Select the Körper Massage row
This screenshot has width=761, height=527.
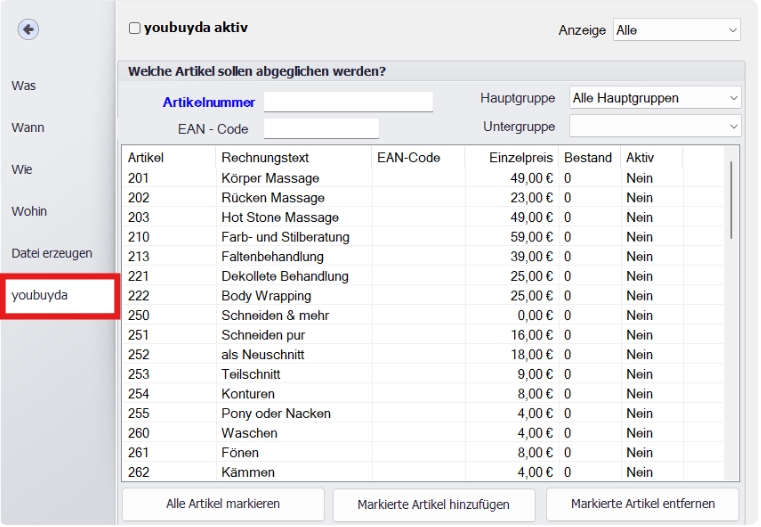[x=423, y=178]
